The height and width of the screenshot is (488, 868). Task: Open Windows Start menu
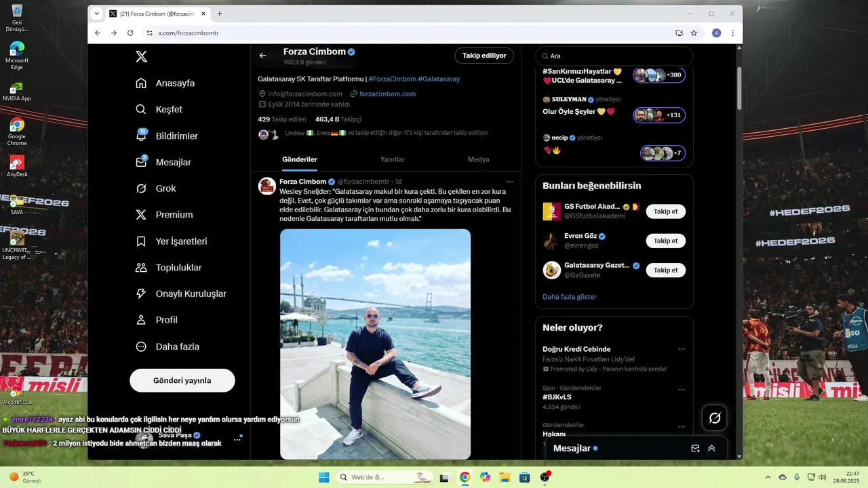click(x=324, y=477)
